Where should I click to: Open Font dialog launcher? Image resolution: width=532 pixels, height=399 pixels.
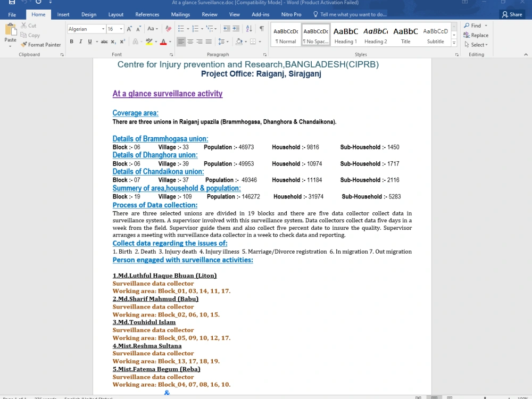click(x=171, y=55)
